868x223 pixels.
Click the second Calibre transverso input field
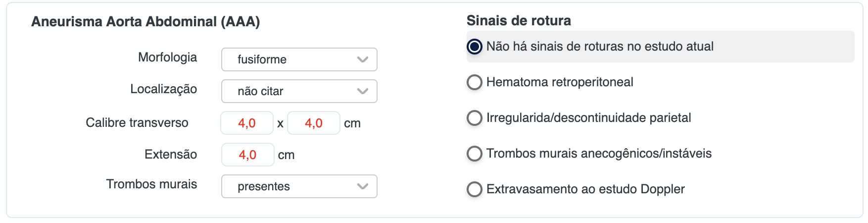click(314, 123)
